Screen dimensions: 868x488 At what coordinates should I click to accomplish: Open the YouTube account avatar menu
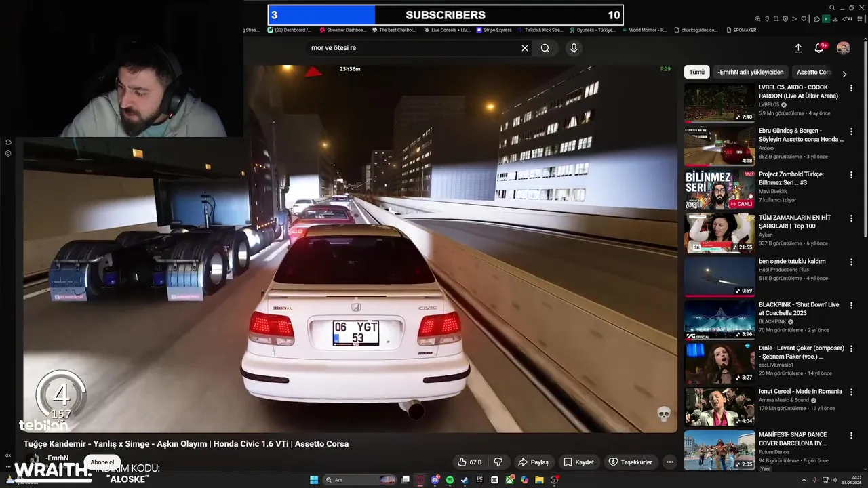(844, 48)
